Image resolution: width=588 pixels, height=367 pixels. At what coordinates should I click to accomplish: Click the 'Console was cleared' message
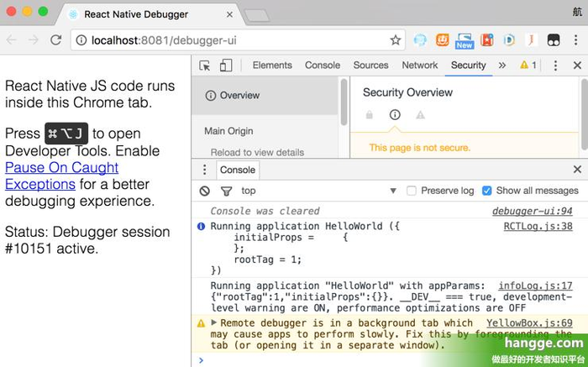pyautogui.click(x=265, y=211)
